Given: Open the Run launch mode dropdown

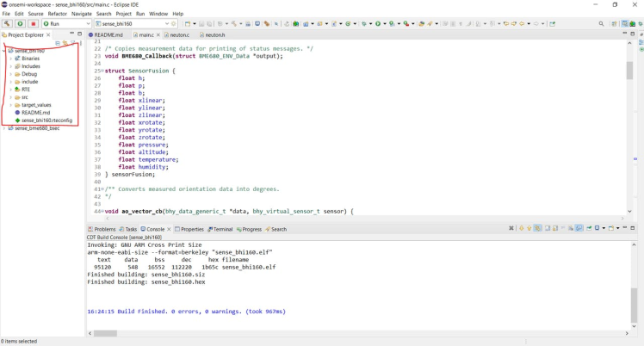Looking at the screenshot, I should click(86, 24).
